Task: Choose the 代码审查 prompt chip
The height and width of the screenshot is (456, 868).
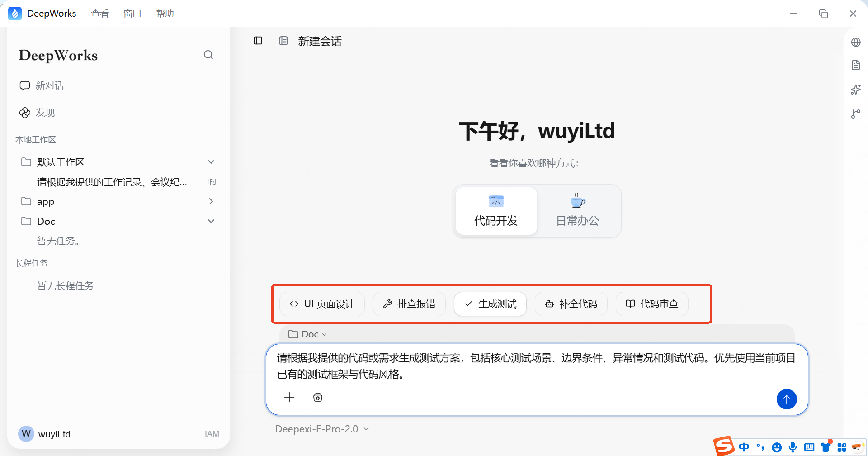Action: [652, 304]
